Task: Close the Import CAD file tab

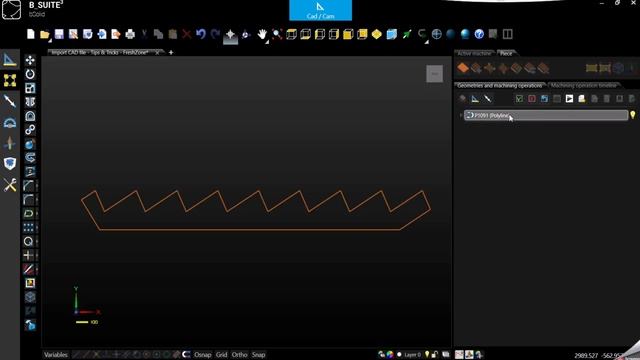Action: [157, 52]
